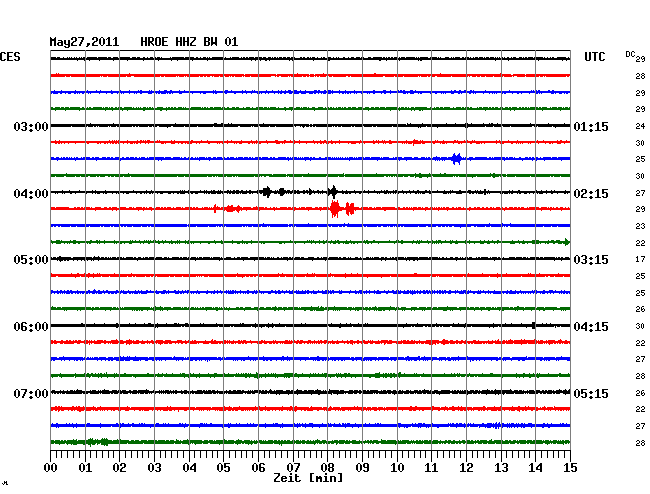Click the large red burst near minute 08
Screen dimensions: 650x494
335,208
